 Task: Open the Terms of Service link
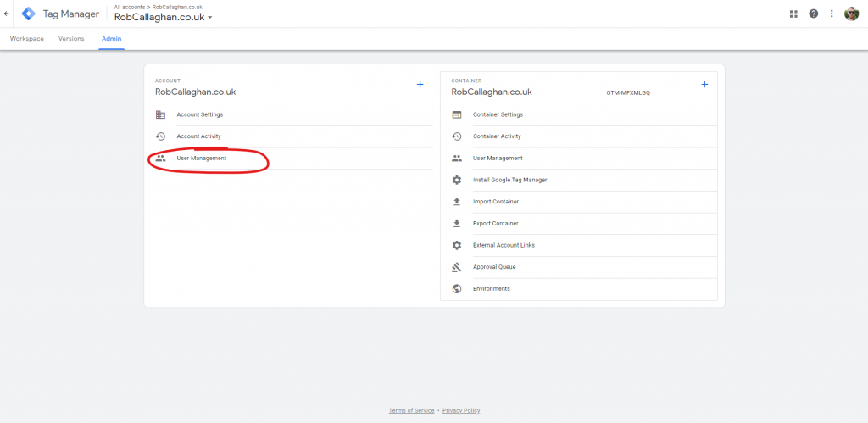pyautogui.click(x=411, y=411)
